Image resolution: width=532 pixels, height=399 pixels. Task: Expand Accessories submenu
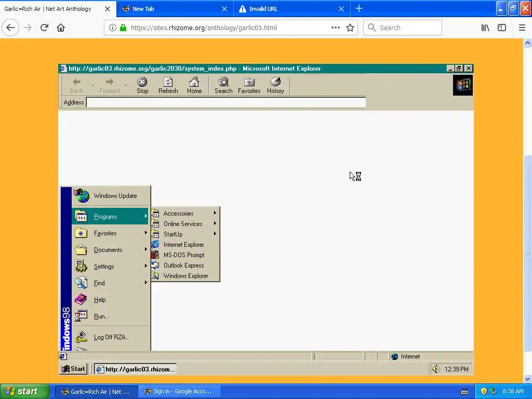(x=185, y=214)
